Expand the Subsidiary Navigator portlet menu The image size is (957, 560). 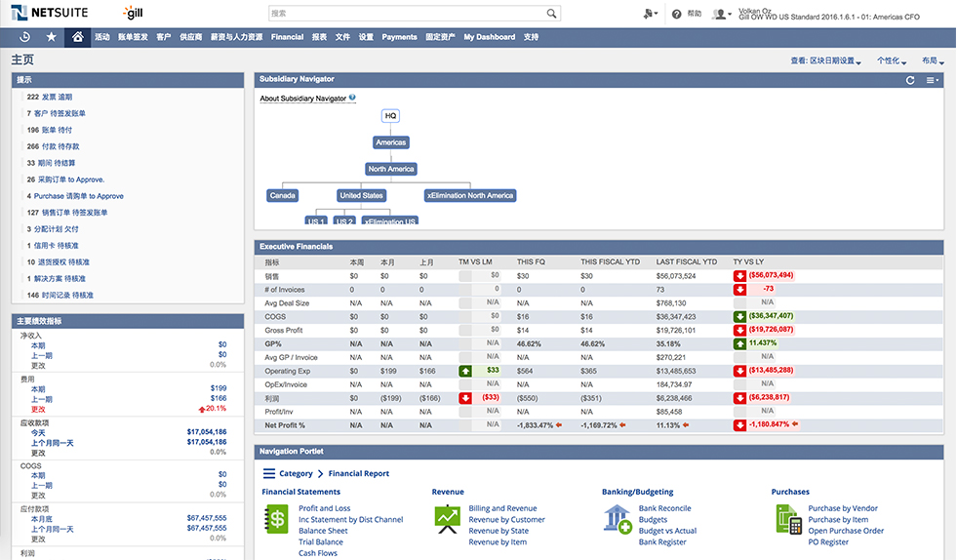pyautogui.click(x=932, y=80)
